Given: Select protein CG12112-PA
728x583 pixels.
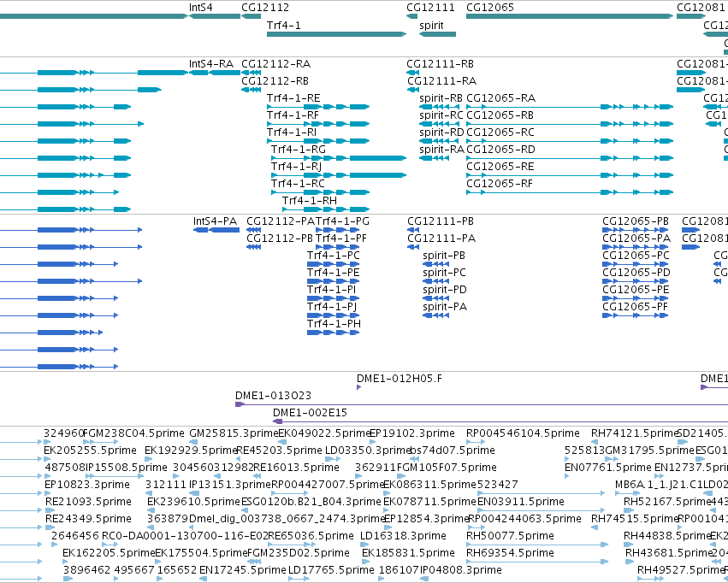Looking at the screenshot, I should click(253, 230).
